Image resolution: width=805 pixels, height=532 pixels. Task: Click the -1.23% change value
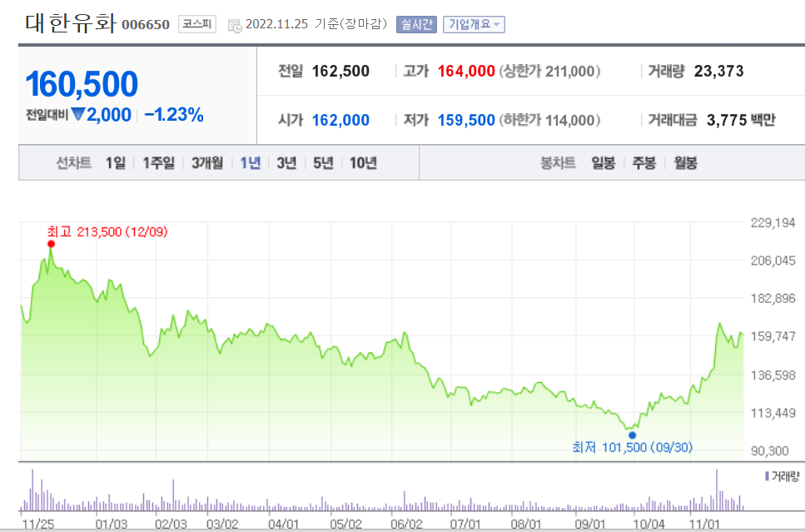174,115
